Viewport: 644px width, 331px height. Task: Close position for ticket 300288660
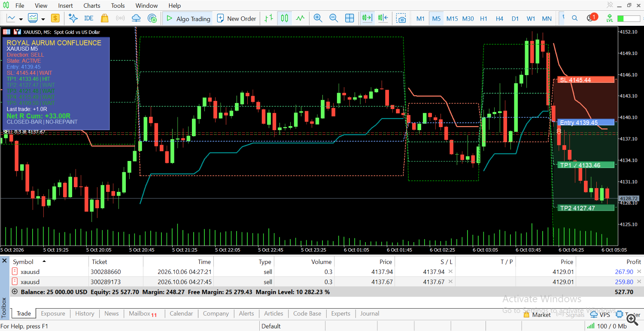[639, 271]
